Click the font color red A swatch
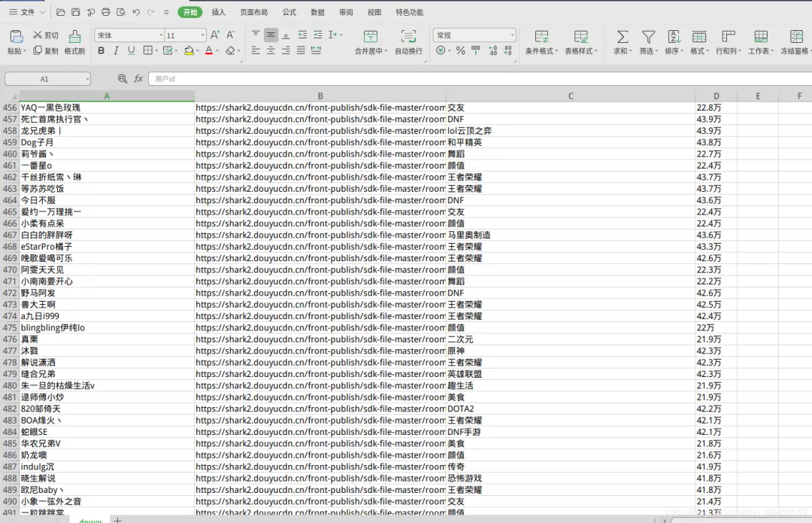This screenshot has width=812, height=523. [209, 51]
